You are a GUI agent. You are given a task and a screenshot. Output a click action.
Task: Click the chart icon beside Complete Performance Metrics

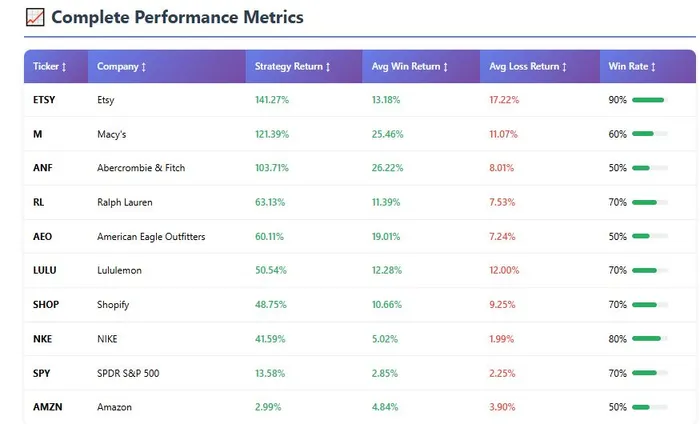(35, 17)
